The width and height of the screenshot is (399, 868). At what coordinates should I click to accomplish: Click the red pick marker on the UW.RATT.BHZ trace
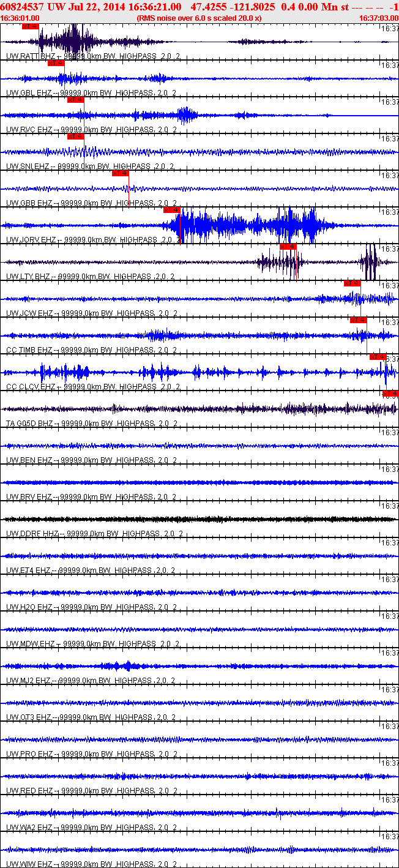tap(30, 26)
